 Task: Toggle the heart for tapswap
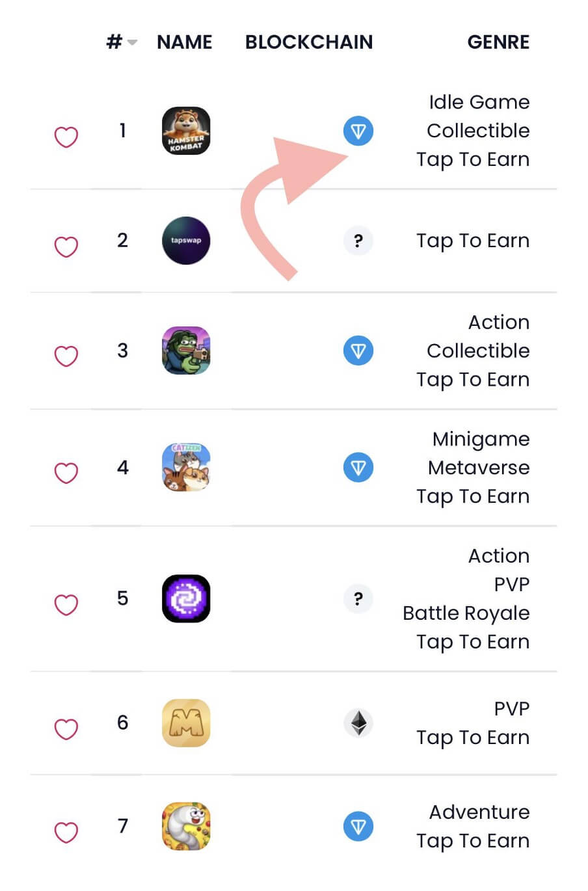(x=66, y=246)
